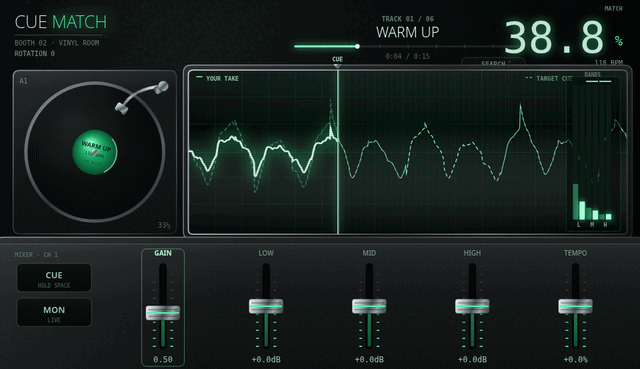Click the TEMPO fader handle
This screenshot has width=640, height=369.
[x=576, y=306]
